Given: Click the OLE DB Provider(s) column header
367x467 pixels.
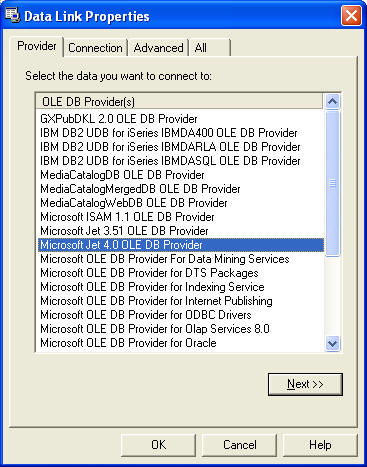Looking at the screenshot, I should (180, 101).
